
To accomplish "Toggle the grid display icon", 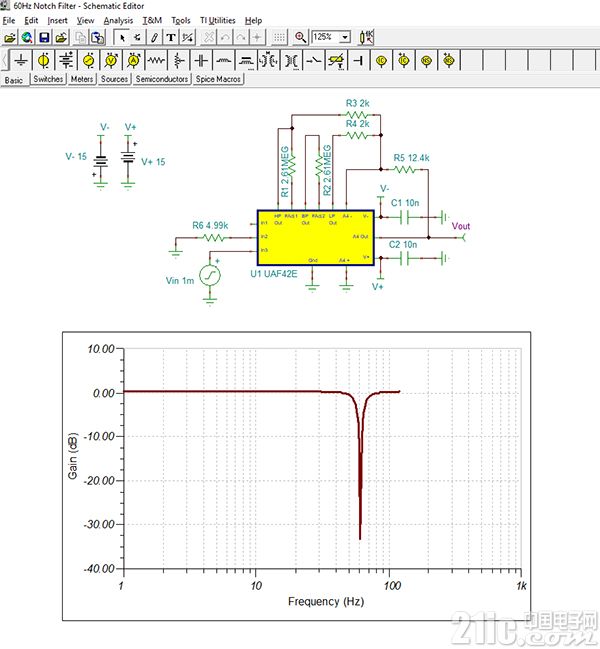I will coord(279,38).
